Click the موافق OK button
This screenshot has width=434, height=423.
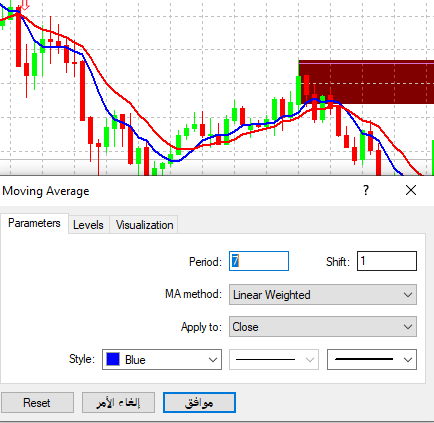199,403
